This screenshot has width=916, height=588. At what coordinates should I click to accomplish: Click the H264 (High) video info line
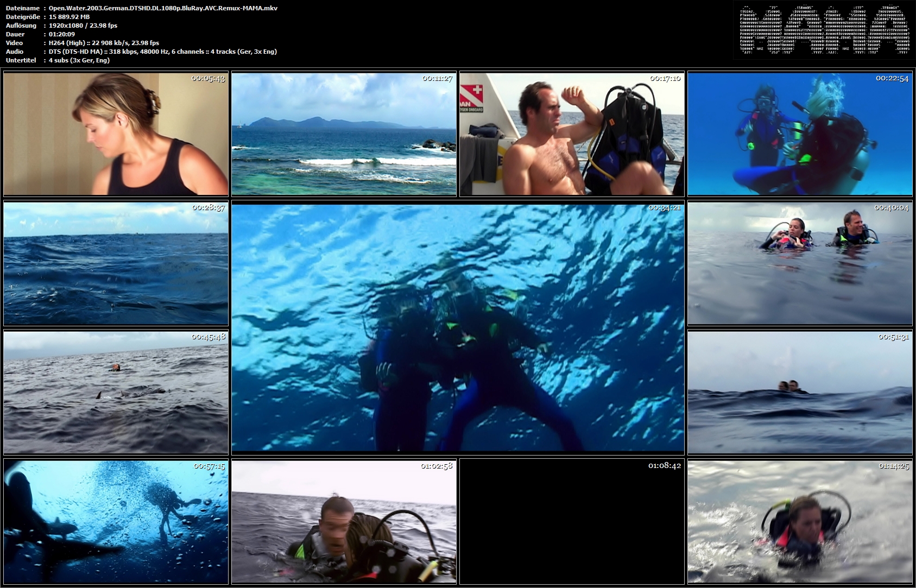pos(104,43)
